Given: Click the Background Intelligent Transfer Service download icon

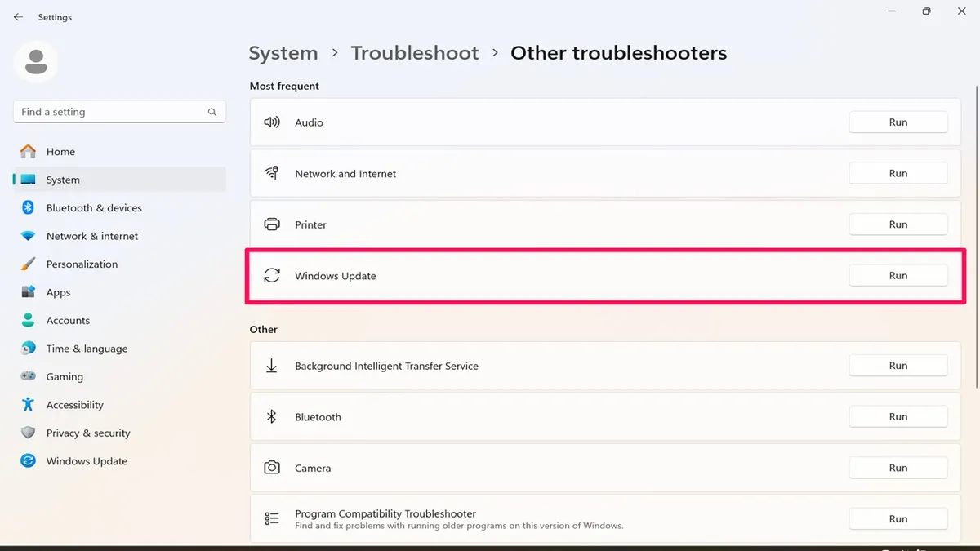Looking at the screenshot, I should (x=272, y=366).
